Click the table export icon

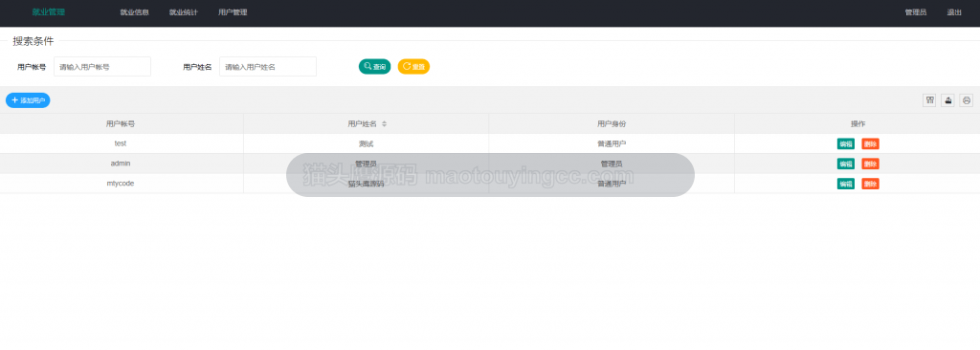948,100
